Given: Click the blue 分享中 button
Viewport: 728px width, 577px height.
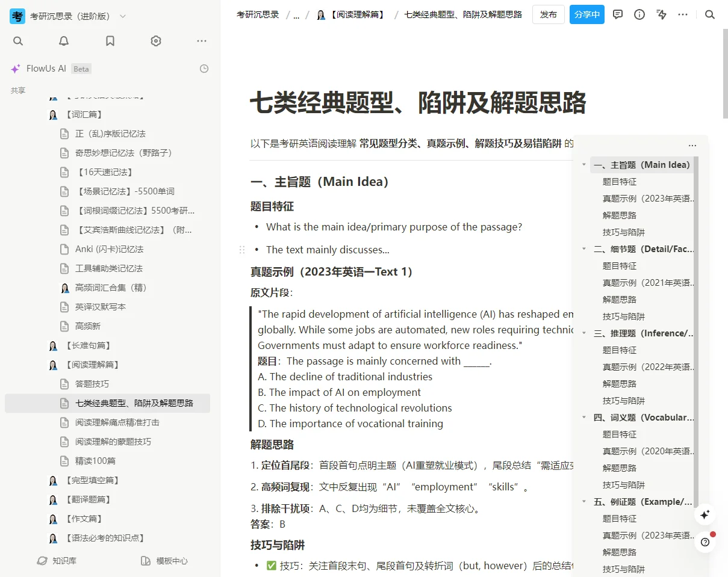Looking at the screenshot, I should [587, 14].
